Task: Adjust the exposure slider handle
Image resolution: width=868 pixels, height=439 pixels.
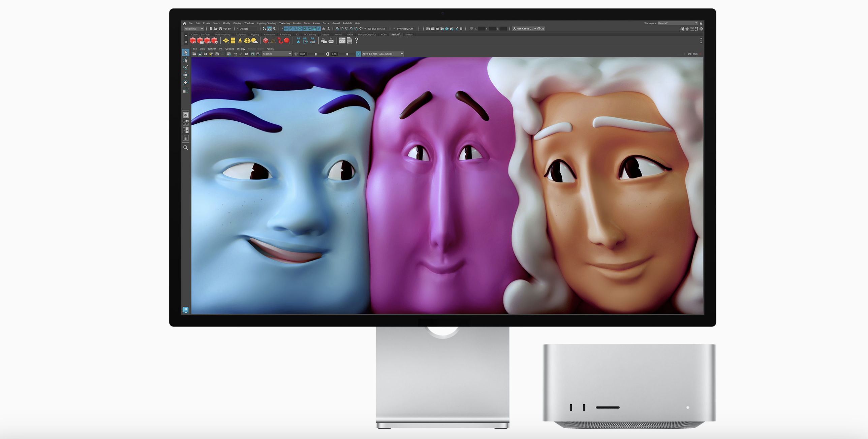Action: click(x=316, y=54)
